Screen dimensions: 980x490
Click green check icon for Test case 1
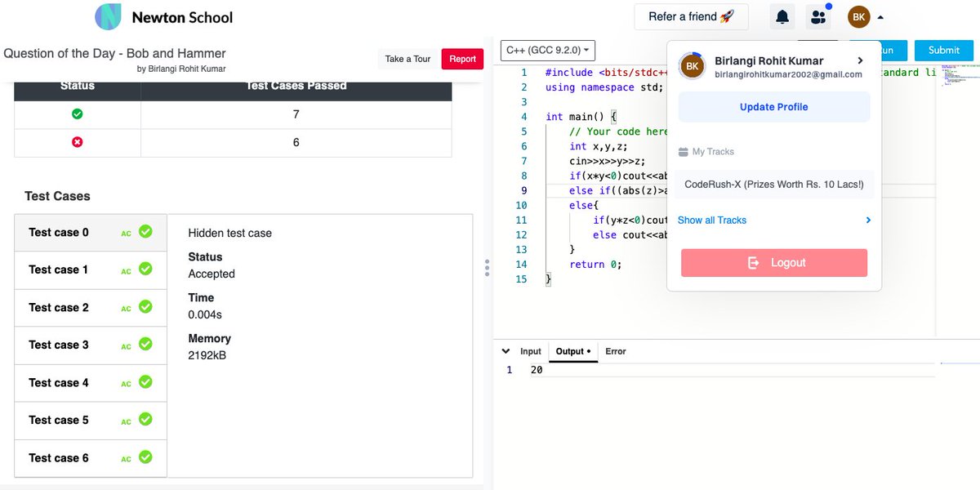point(145,269)
